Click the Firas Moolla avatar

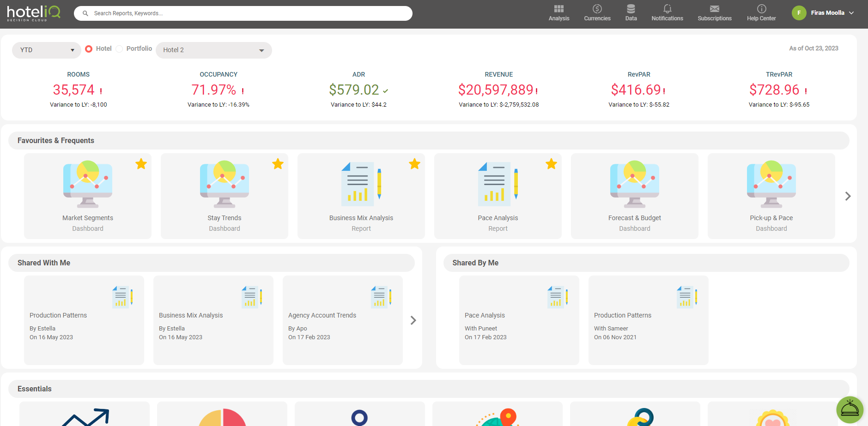pos(799,13)
